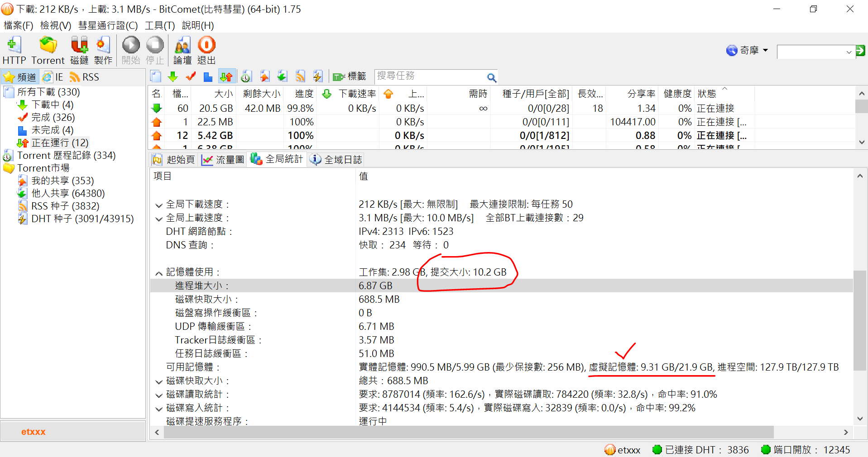
Task: Collapse the memory usage (記憶體使用) section
Action: click(x=159, y=273)
